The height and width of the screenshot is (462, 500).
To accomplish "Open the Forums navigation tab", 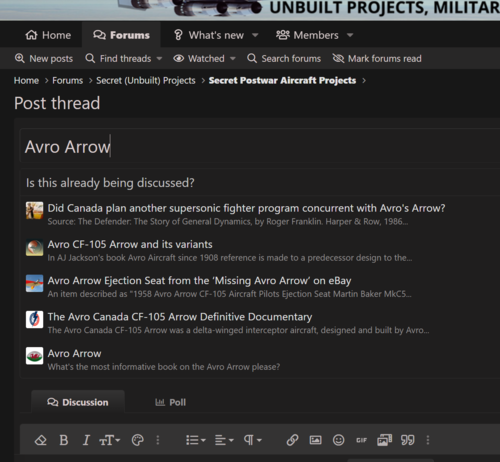I will coord(121,35).
